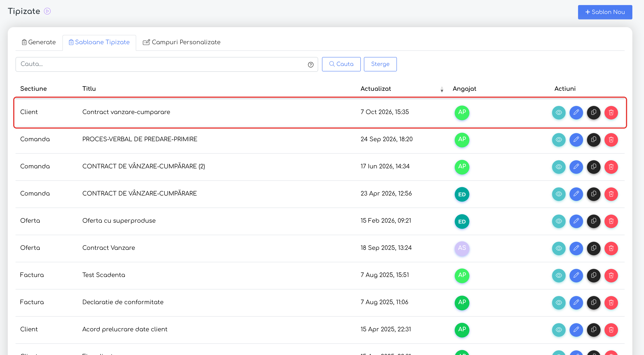Click the title 'Declaratie de conformitate'
Screen dimensions: 644x355
pyautogui.click(x=123, y=302)
